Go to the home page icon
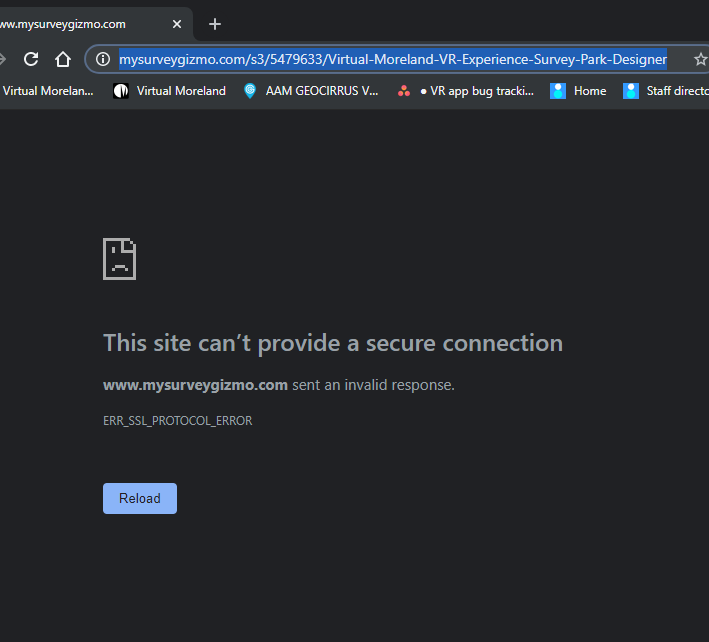Image resolution: width=709 pixels, height=642 pixels. pyautogui.click(x=63, y=59)
